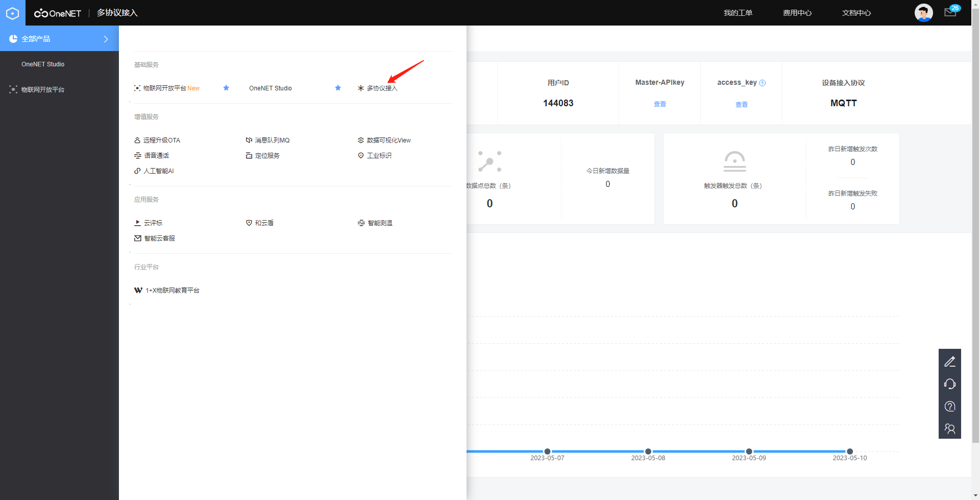The height and width of the screenshot is (500, 980).
Task: Click the chart point for 2023-05-09
Action: click(749, 451)
